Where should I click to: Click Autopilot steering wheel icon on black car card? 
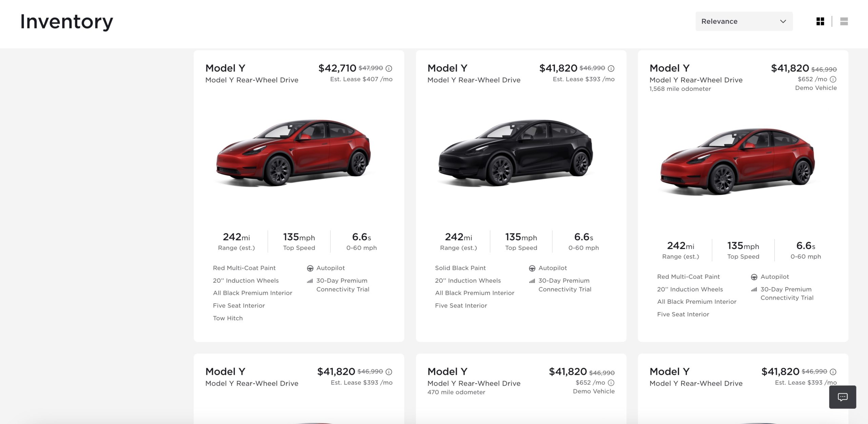pos(532,268)
